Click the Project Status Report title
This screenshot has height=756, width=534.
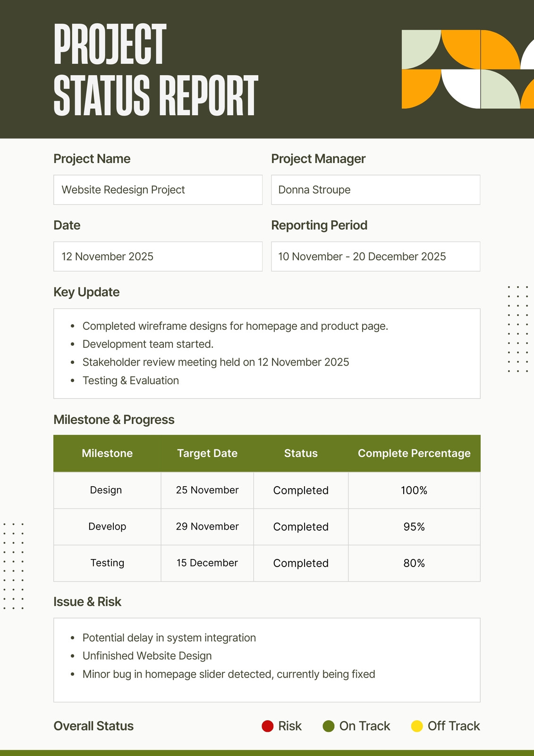(156, 69)
